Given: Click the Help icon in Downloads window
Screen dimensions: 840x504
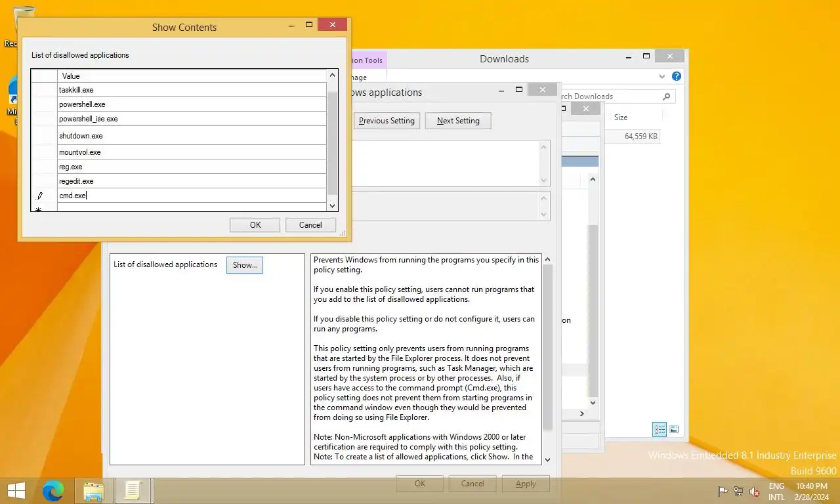Looking at the screenshot, I should pyautogui.click(x=677, y=76).
